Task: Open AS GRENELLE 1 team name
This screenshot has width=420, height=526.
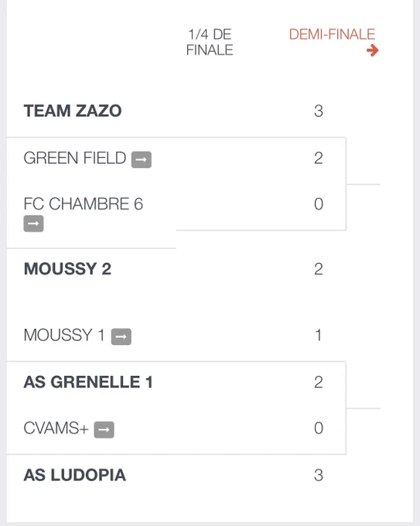Action: (x=88, y=382)
